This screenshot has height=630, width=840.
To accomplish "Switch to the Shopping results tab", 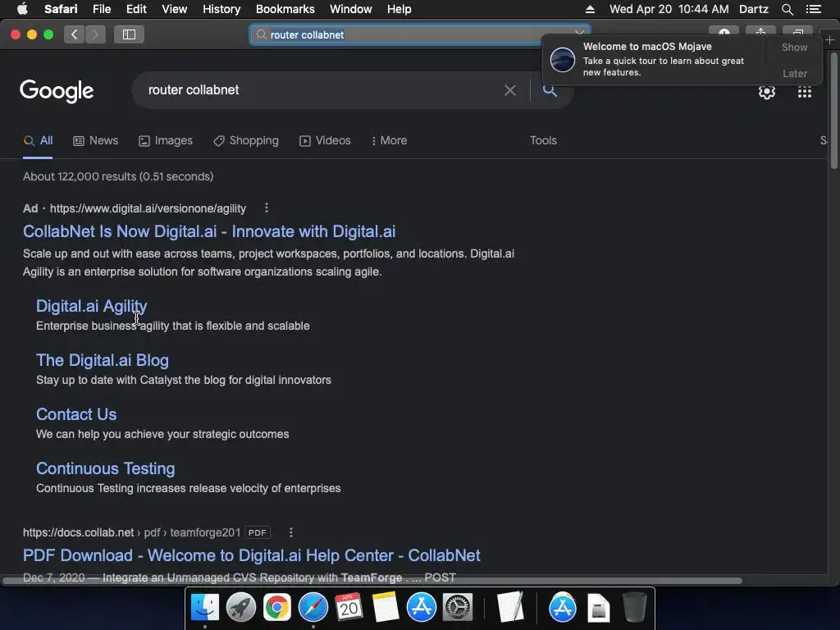I will (x=246, y=140).
